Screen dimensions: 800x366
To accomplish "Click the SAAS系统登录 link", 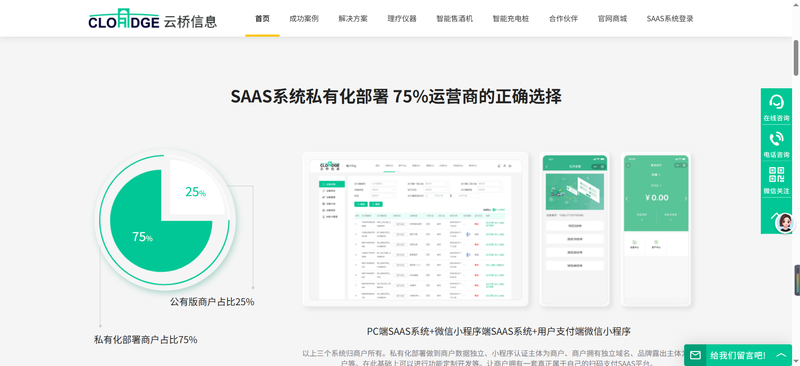I will tap(670, 19).
